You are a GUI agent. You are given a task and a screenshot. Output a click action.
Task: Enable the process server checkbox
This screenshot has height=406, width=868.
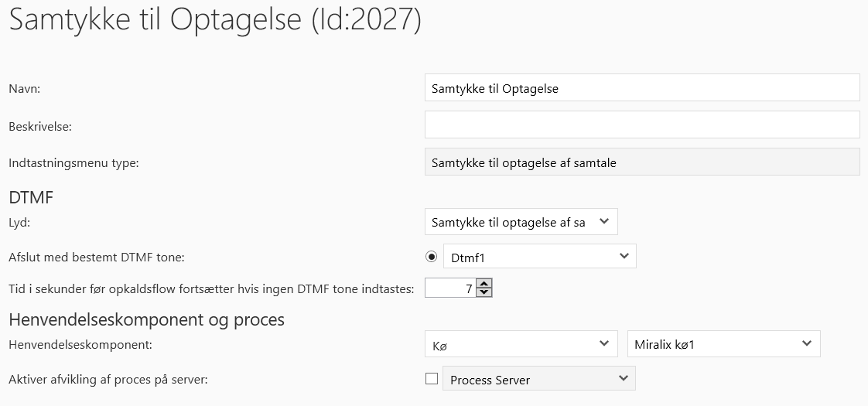click(432, 379)
